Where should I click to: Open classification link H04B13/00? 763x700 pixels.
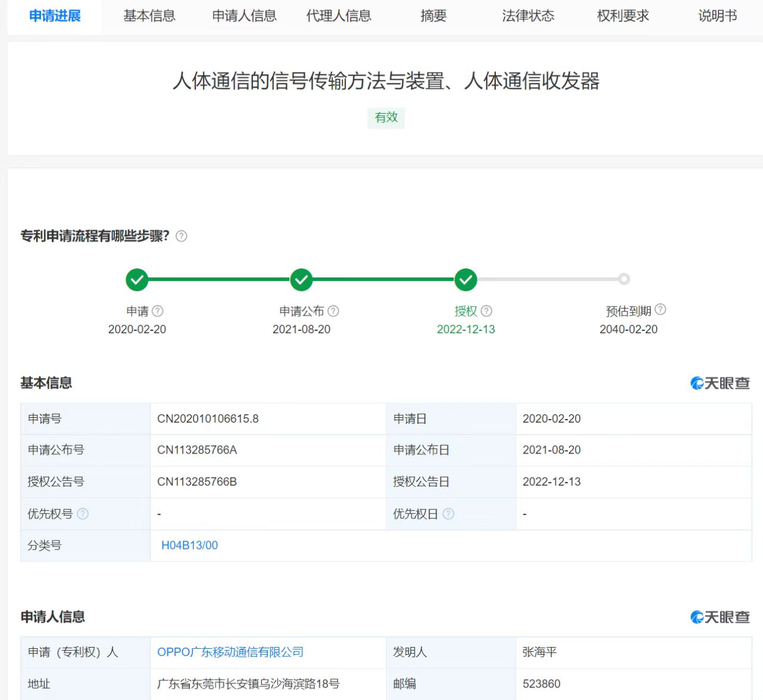point(189,545)
